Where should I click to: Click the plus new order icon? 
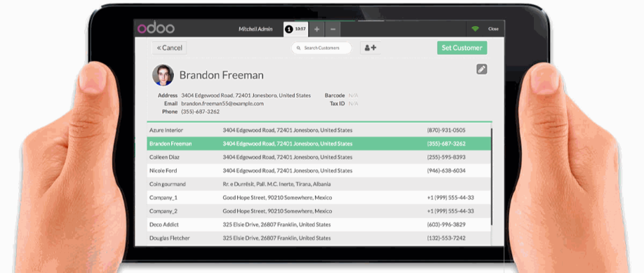click(x=316, y=29)
